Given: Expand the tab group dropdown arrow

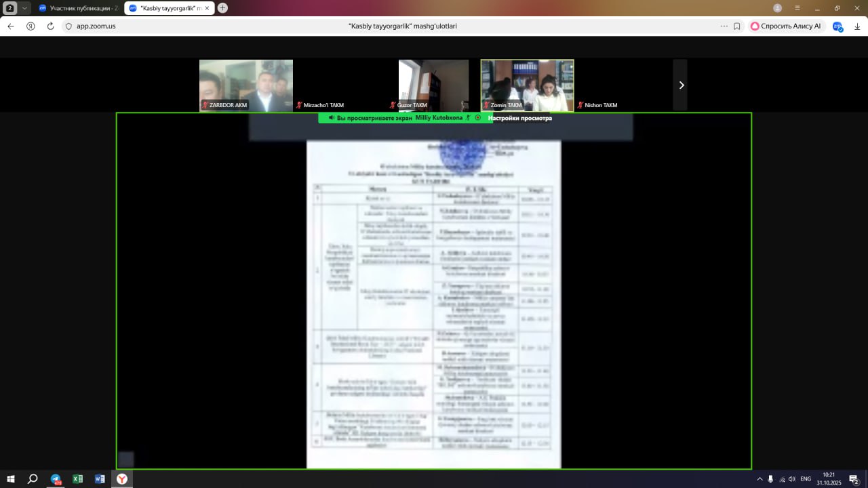Looking at the screenshot, I should point(25,8).
